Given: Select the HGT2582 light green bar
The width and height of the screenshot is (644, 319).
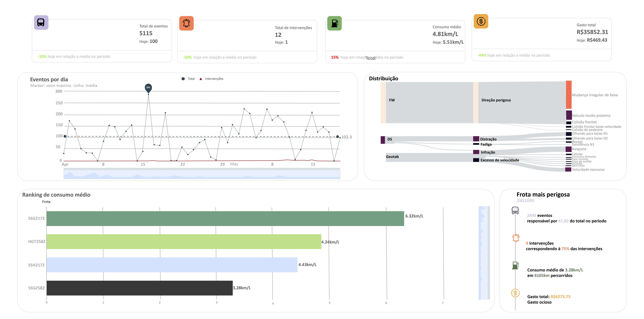Looking at the screenshot, I should (x=184, y=241).
